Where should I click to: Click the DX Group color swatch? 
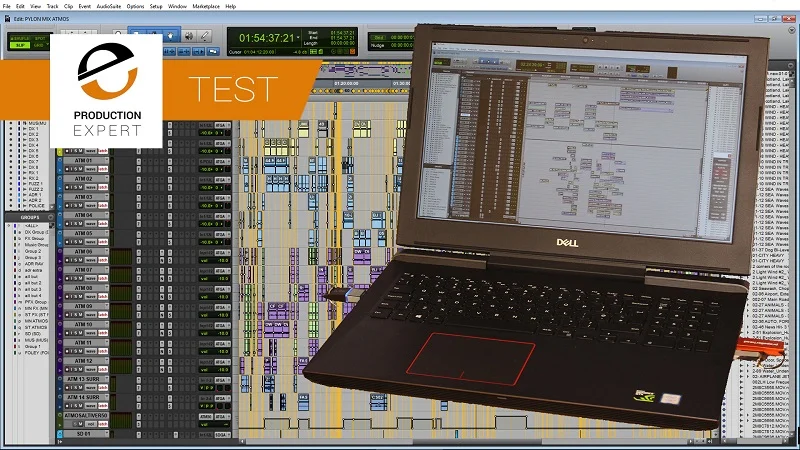tap(14, 232)
